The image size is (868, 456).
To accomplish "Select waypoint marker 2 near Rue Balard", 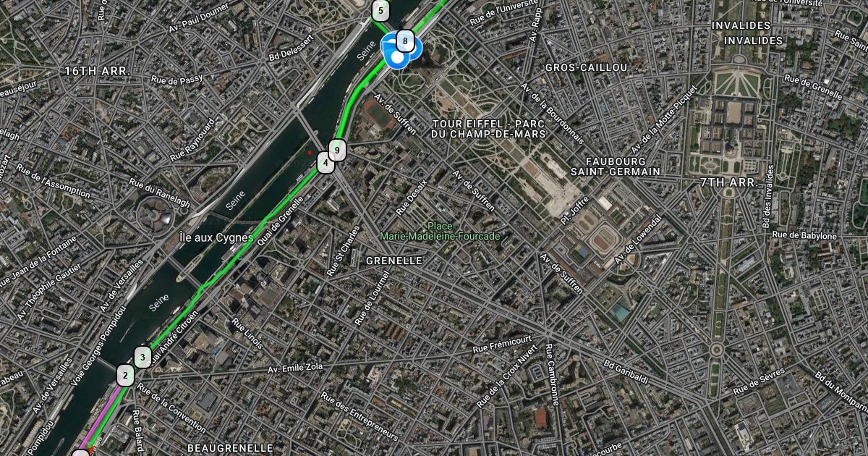I will click(125, 375).
